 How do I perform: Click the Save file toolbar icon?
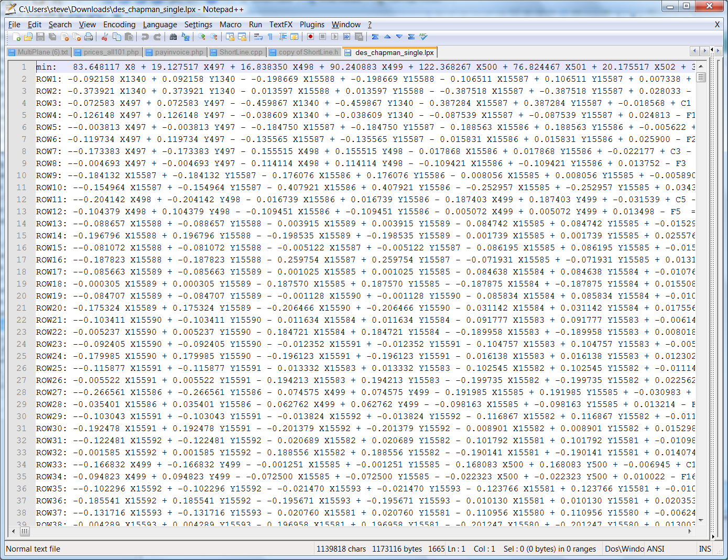pos(40,37)
